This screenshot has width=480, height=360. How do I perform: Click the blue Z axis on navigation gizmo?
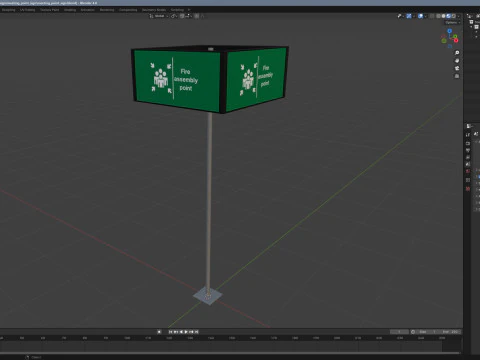tap(450, 31)
